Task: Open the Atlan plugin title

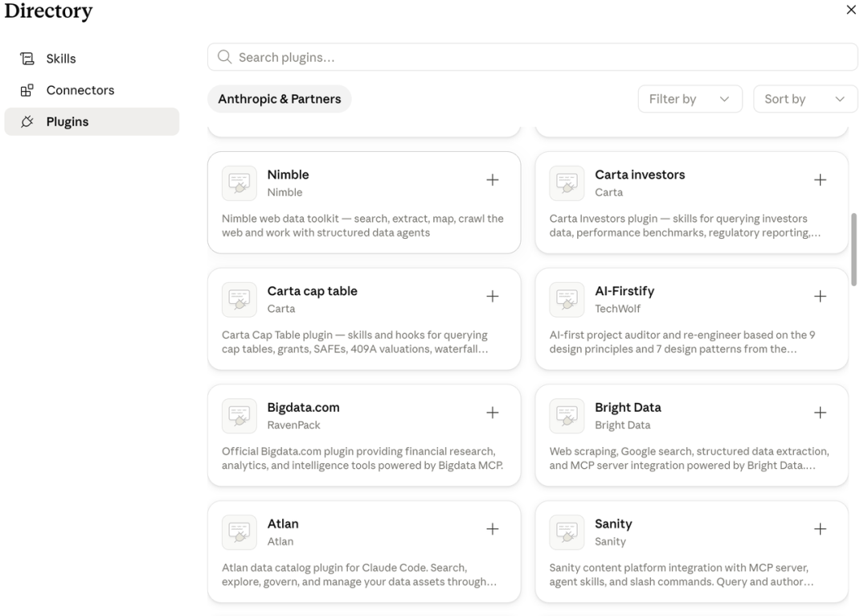Action: click(x=283, y=524)
